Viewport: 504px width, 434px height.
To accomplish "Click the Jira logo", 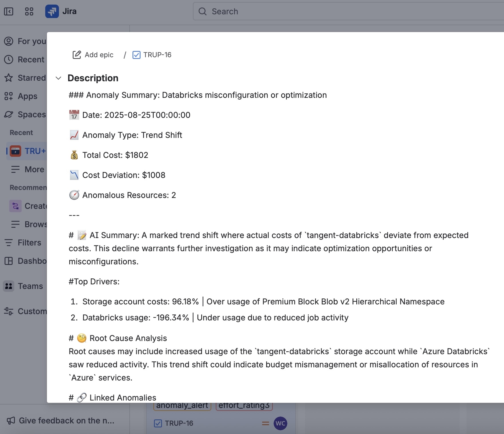I will click(61, 11).
